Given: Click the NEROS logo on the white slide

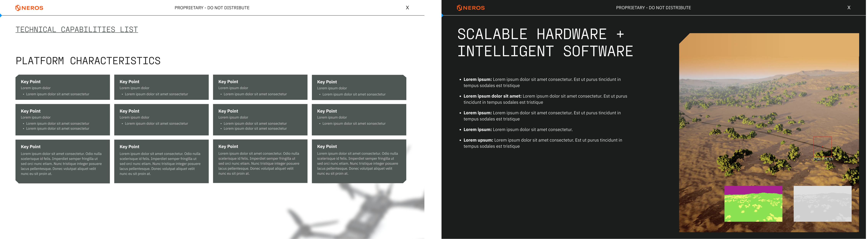Looking at the screenshot, I should (29, 8).
